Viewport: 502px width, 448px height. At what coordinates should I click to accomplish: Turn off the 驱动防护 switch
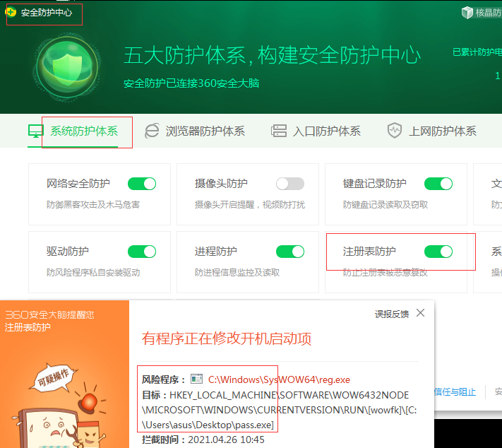142,252
